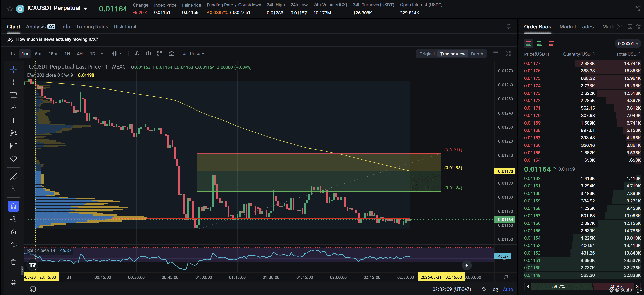
Task: Toggle hide all drawings eye icon
Action: point(14,244)
